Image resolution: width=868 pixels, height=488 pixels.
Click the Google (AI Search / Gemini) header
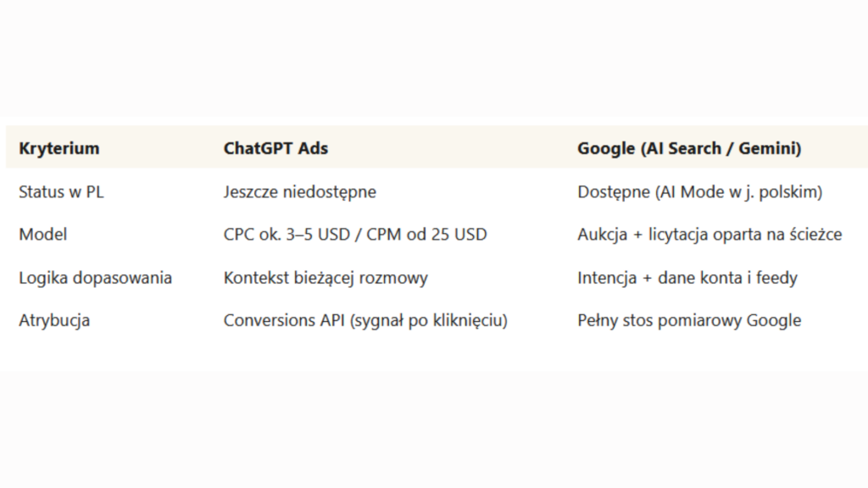click(x=689, y=148)
